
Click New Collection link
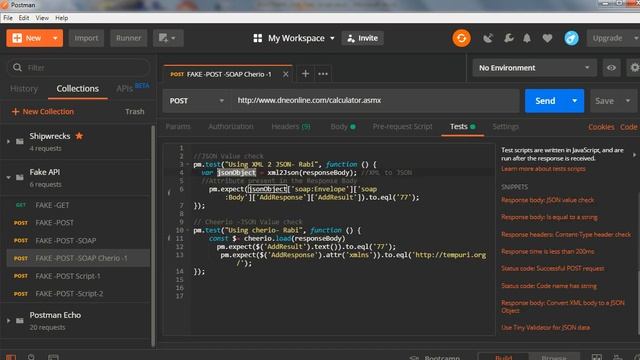(x=43, y=111)
